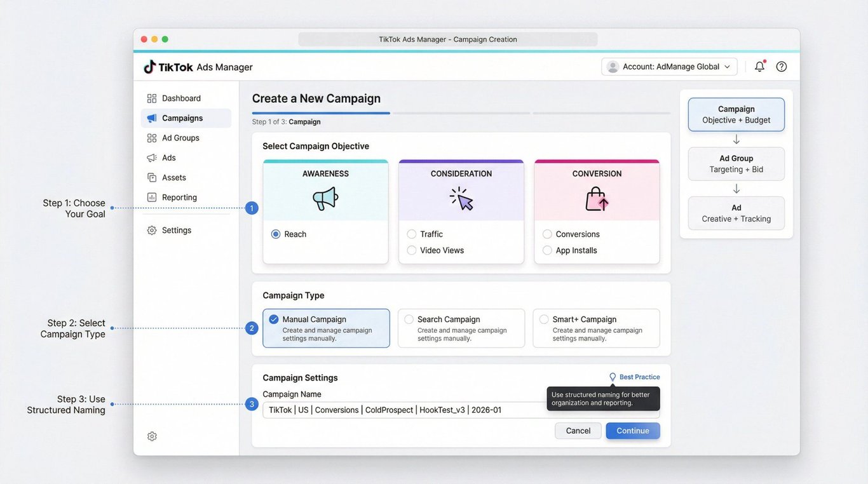The width and height of the screenshot is (868, 484).
Task: Select the Smart+ Campaign type option
Action: (596, 328)
